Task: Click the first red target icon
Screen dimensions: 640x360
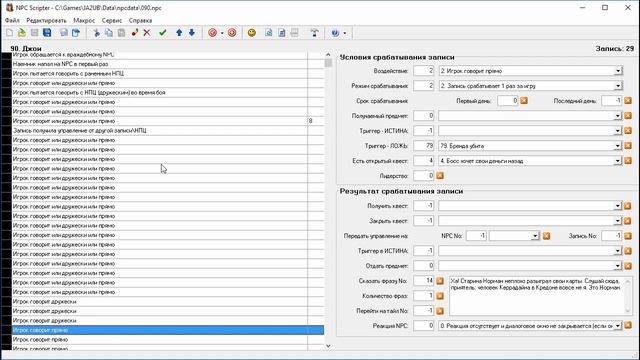Action: coord(212,33)
